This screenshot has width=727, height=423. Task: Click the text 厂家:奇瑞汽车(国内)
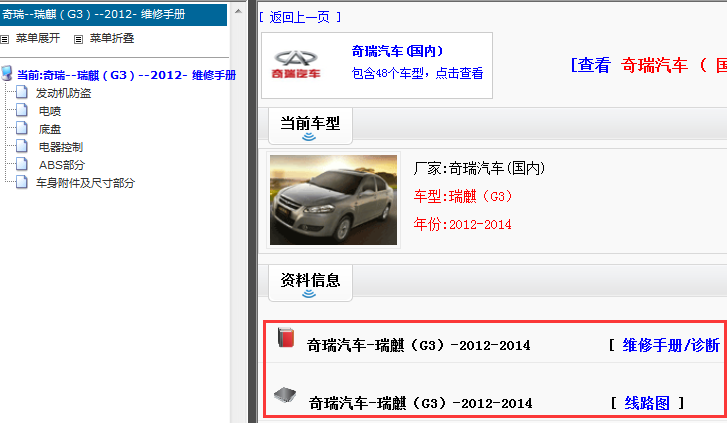tap(479, 168)
